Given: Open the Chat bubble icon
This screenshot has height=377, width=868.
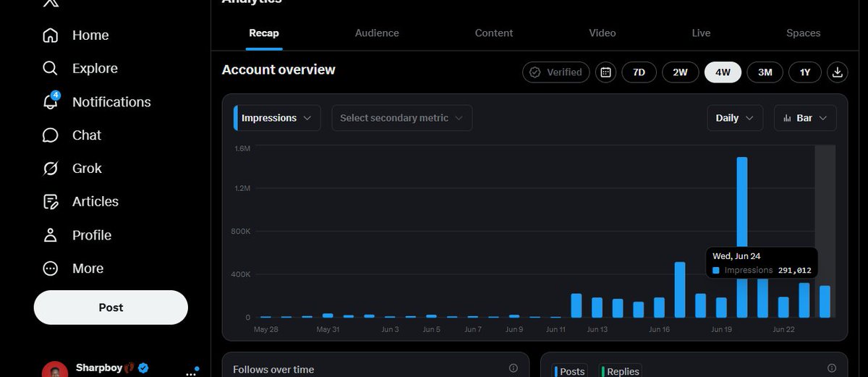Looking at the screenshot, I should 50,135.
